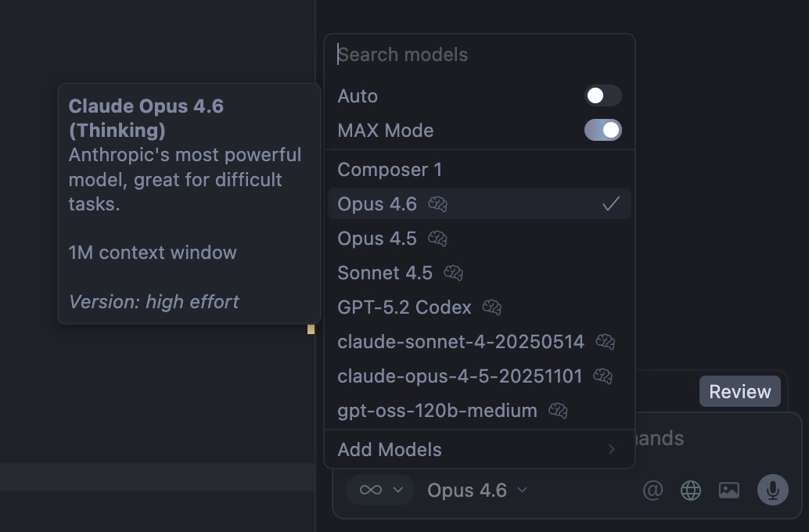The image size is (809, 532).
Task: Click the brain icon beside gpt-oss-120b-medium
Action: point(557,410)
